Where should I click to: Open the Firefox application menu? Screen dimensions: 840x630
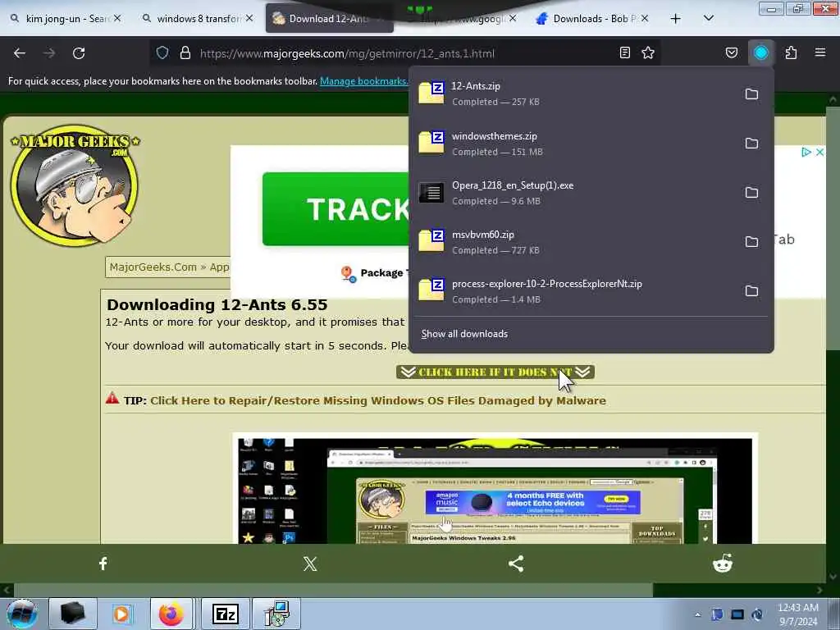tap(820, 52)
